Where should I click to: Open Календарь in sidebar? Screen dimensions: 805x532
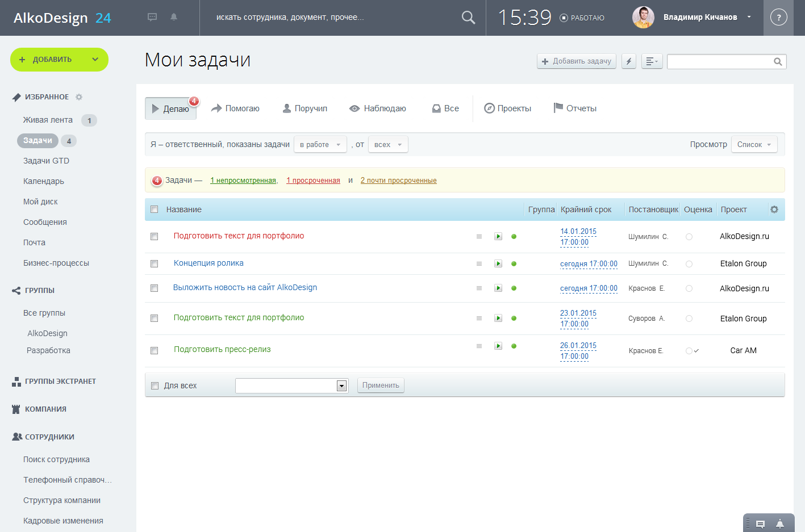(x=44, y=181)
